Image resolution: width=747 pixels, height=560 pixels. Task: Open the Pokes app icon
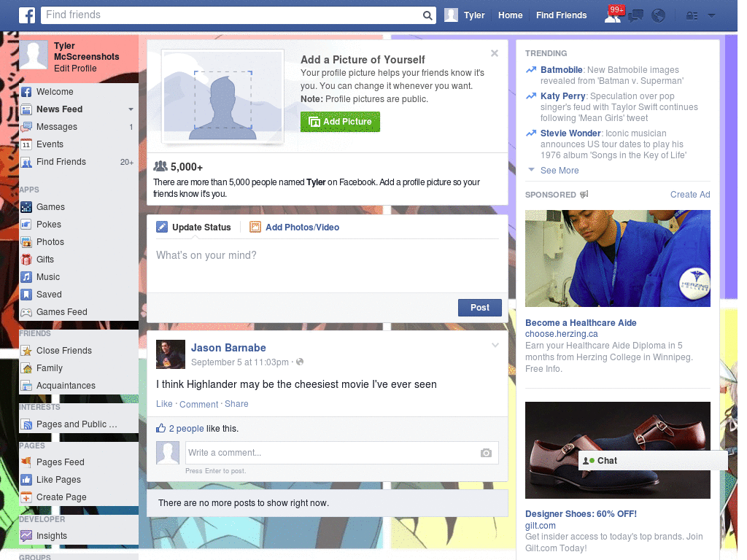pyautogui.click(x=27, y=225)
